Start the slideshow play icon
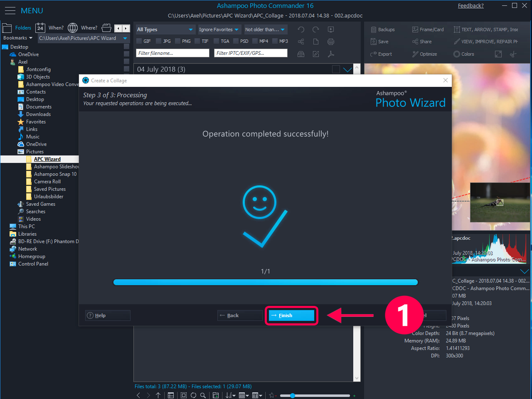This screenshot has width=532, height=399. coord(331,30)
